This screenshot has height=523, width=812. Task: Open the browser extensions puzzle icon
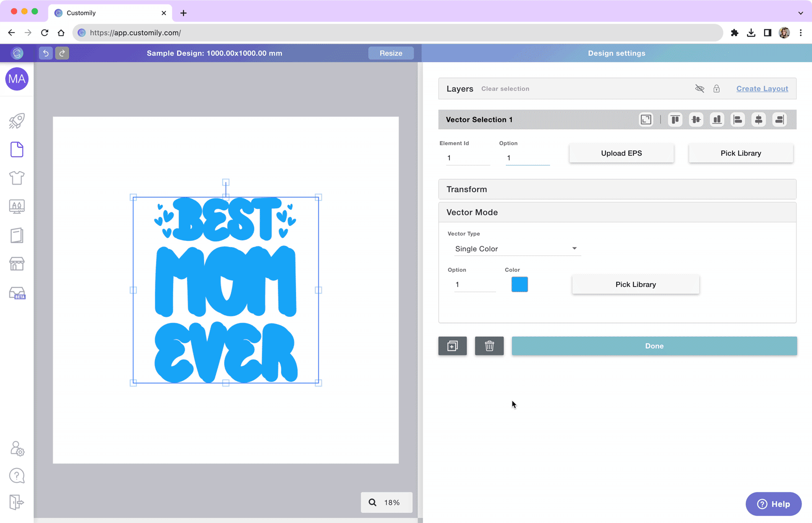tap(735, 33)
